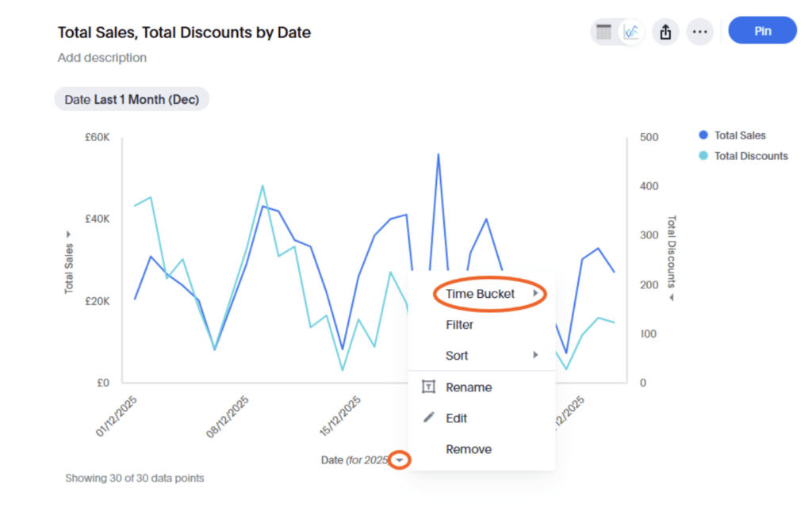The width and height of the screenshot is (812, 511).
Task: Toggle Total Sales series via legend label
Action: click(740, 135)
